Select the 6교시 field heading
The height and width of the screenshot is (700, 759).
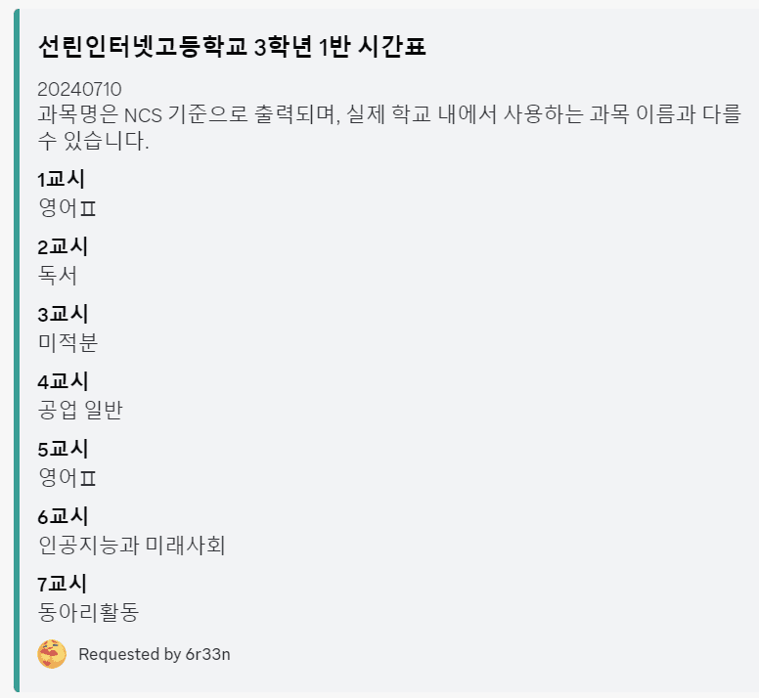click(x=63, y=516)
